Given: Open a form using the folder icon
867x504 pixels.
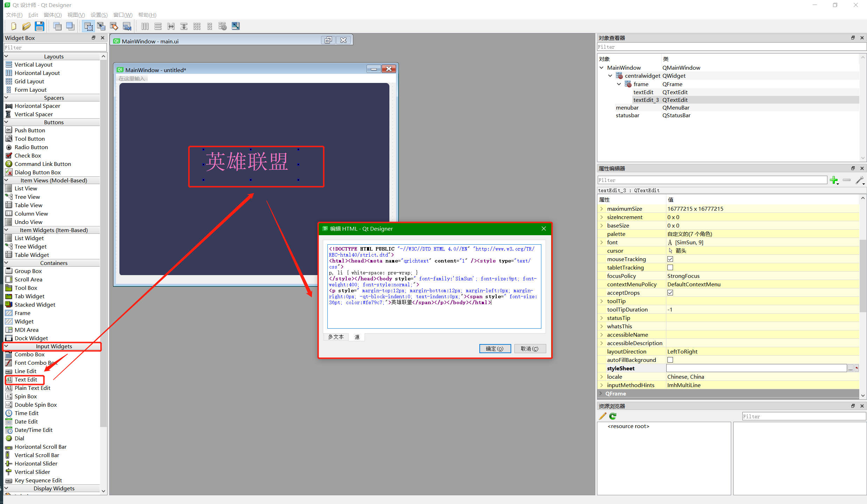Looking at the screenshot, I should pyautogui.click(x=27, y=26).
